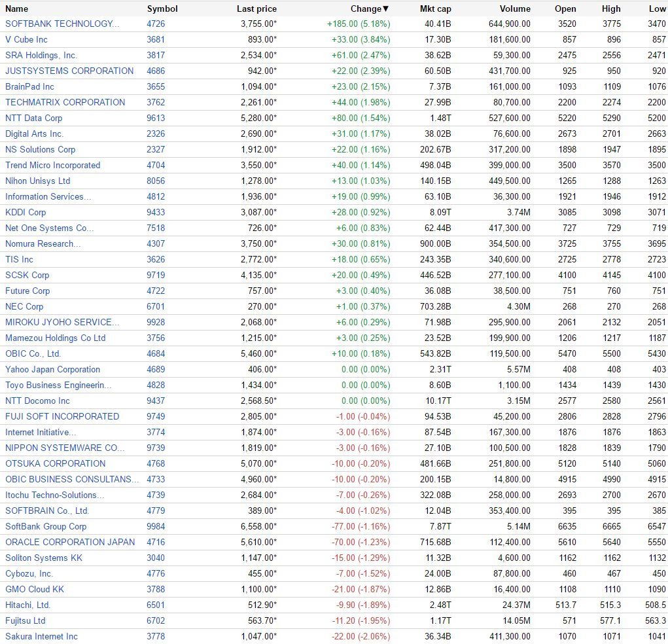
Task: Open OBIC BUSINESS CONSULTANS... link
Action: tap(72, 480)
